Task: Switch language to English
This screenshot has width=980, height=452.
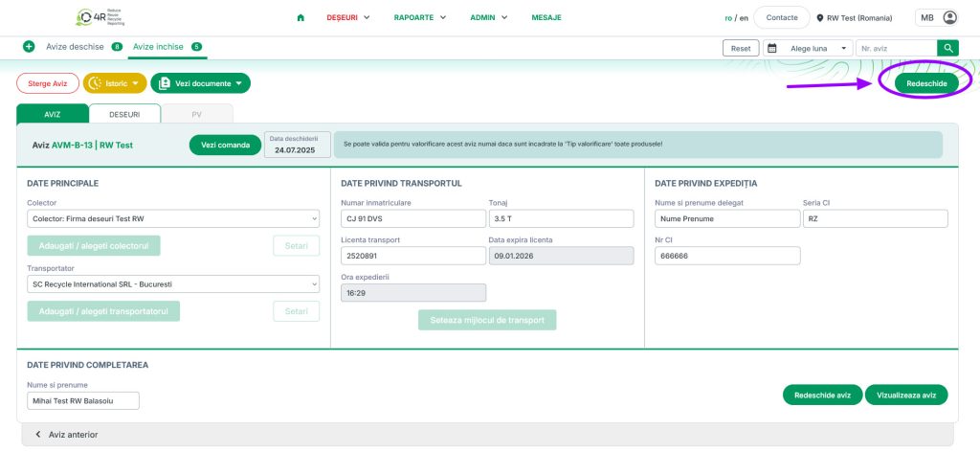Action: (x=743, y=17)
